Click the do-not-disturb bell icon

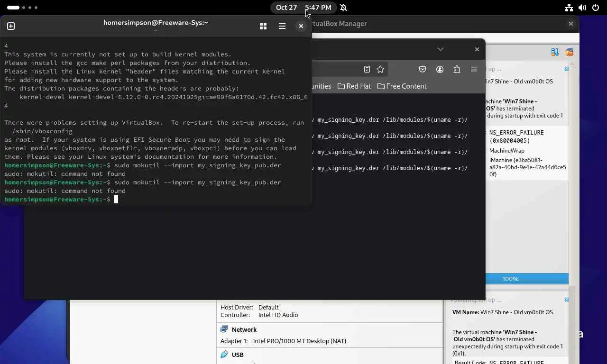[343, 8]
